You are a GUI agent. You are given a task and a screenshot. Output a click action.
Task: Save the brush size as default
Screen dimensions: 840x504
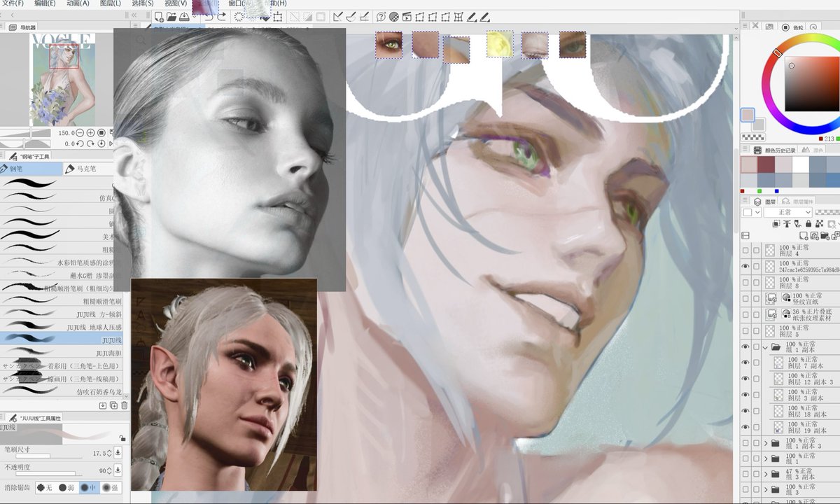118,453
